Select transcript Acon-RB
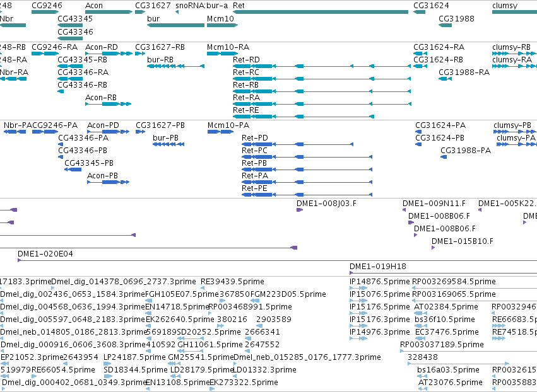The height and width of the screenshot is (392, 537). click(101, 98)
